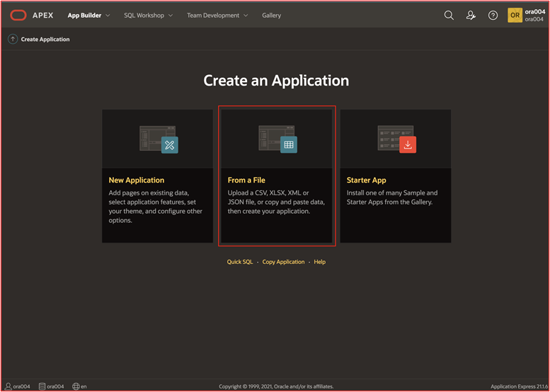The height and width of the screenshot is (392, 550).
Task: Select the New Application title
Action: (x=137, y=180)
